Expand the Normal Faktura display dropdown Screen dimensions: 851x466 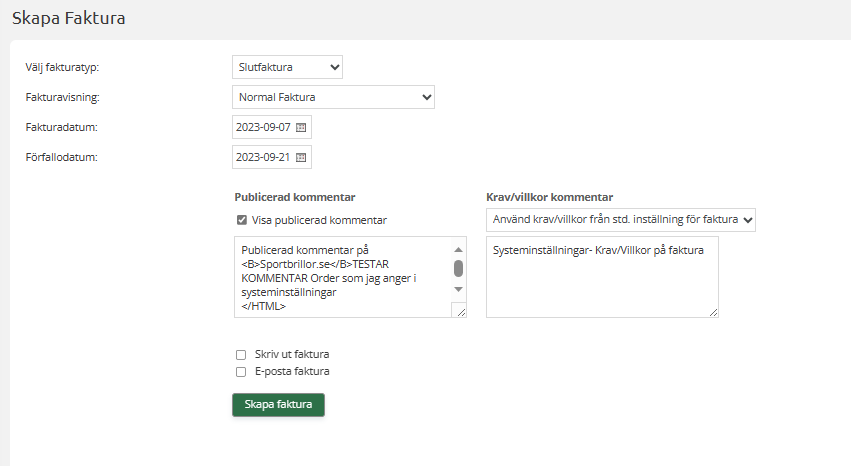click(333, 97)
